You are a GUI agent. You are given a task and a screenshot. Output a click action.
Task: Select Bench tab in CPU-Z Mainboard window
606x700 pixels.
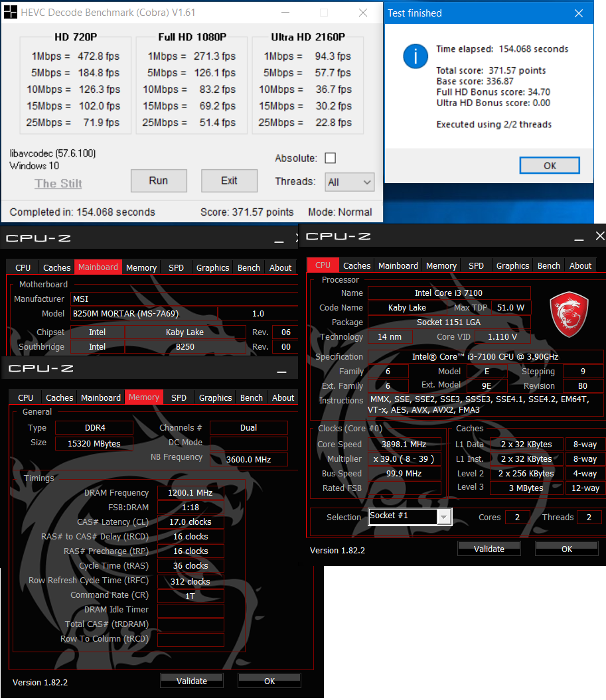pyautogui.click(x=249, y=267)
